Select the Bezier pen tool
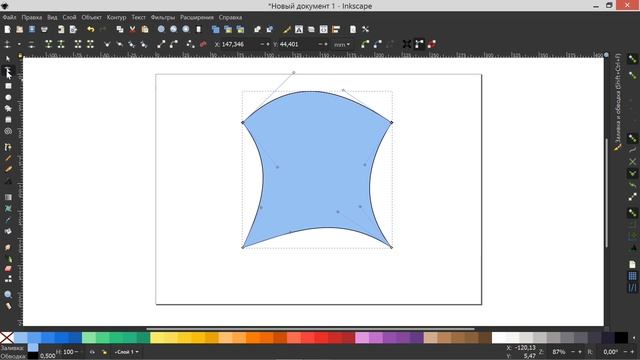Viewport: 640px width, 360px height. pyautogui.click(x=8, y=147)
